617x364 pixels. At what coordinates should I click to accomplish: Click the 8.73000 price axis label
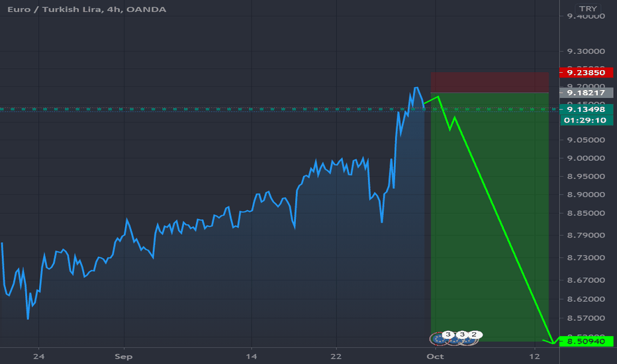(x=586, y=257)
